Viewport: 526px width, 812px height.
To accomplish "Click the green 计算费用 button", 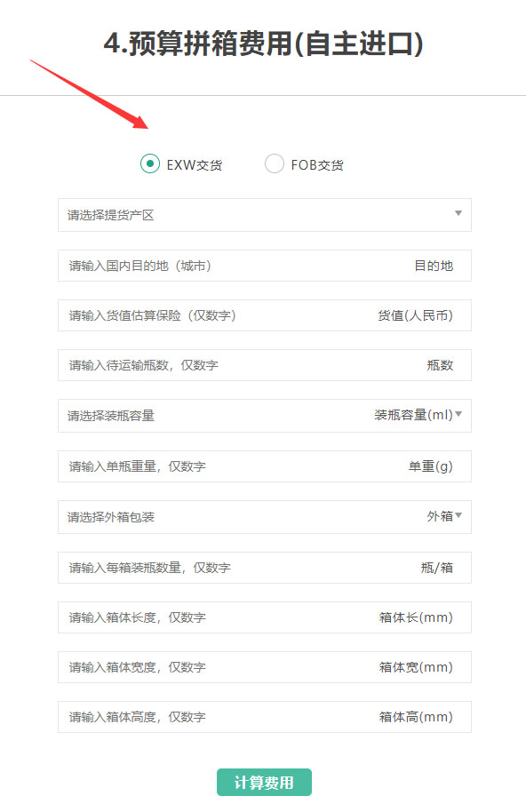I will click(264, 782).
